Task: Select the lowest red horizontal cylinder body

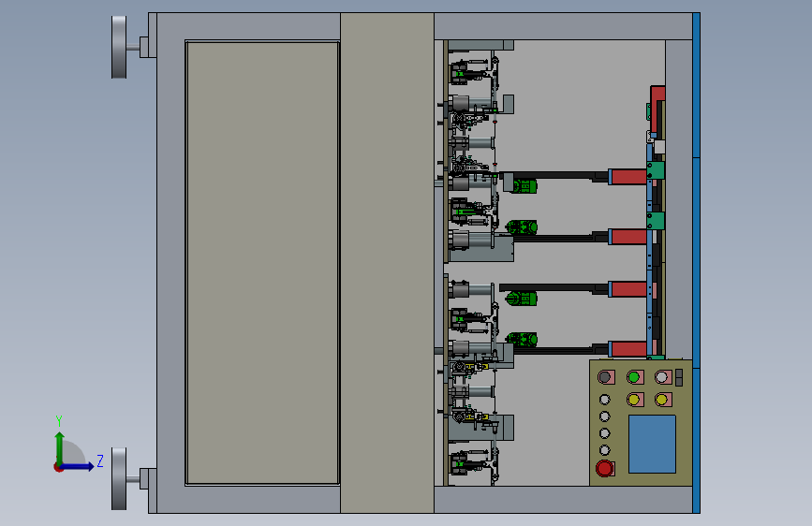Action: click(x=628, y=348)
